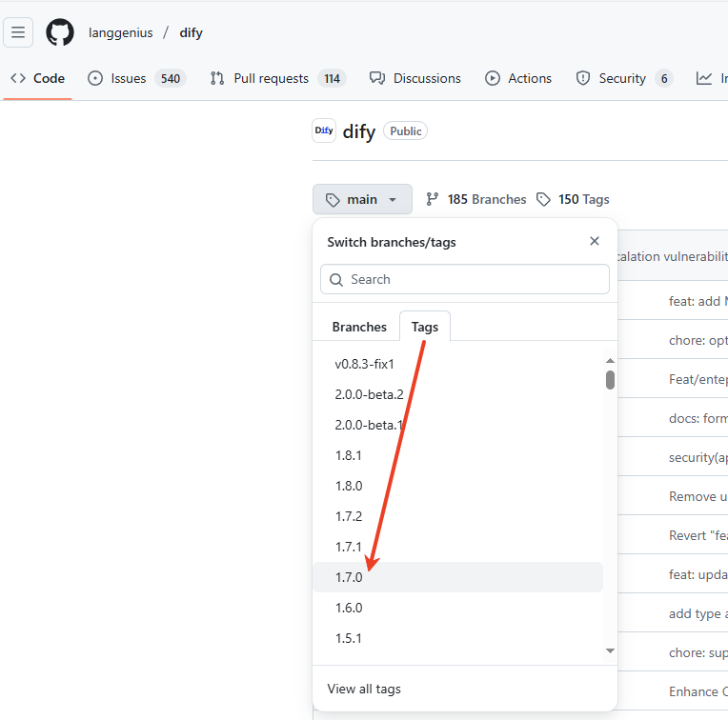Click the Insights graph icon
The height and width of the screenshot is (720, 728).
(x=704, y=78)
